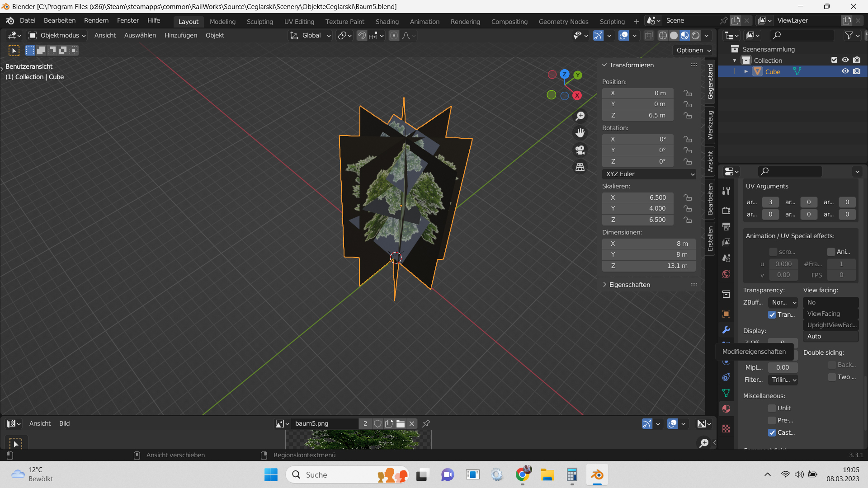Select wireframe viewport shading
868x488 pixels.
point(663,35)
